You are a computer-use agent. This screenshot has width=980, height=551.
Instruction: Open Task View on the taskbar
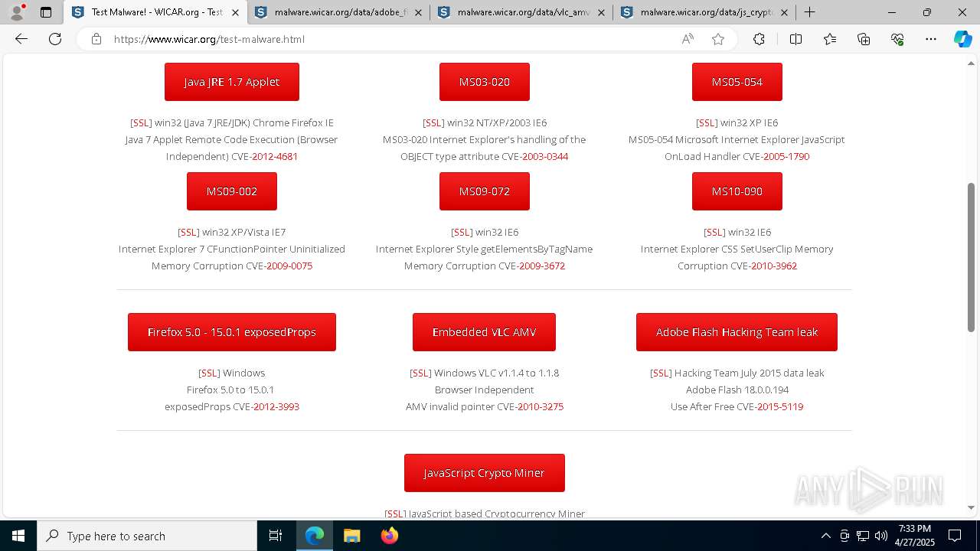click(x=276, y=536)
